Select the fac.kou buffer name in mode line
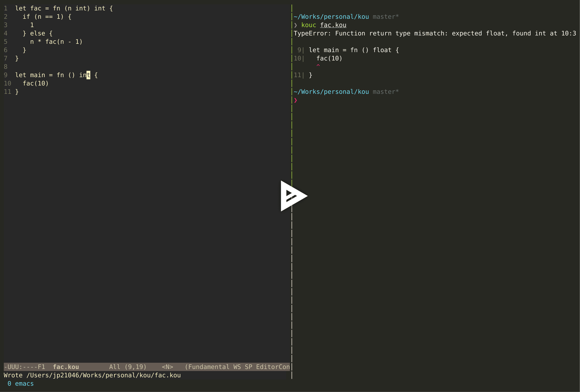This screenshot has width=580, height=392. point(66,367)
